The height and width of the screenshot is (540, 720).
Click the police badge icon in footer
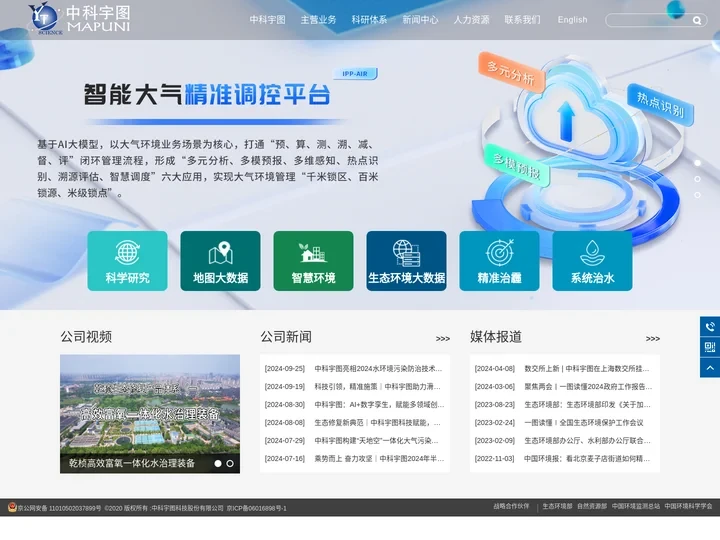(12, 507)
